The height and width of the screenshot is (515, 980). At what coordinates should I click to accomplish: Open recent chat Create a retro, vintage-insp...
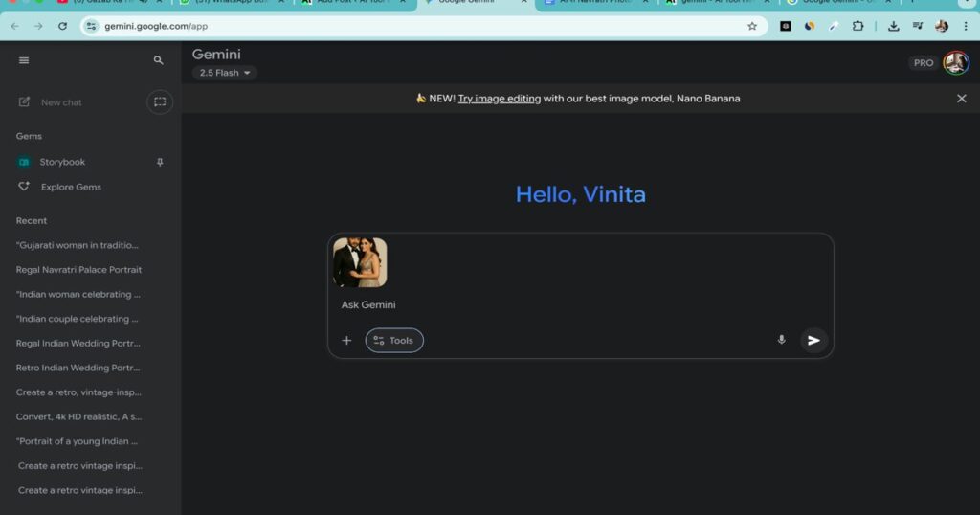(78, 392)
